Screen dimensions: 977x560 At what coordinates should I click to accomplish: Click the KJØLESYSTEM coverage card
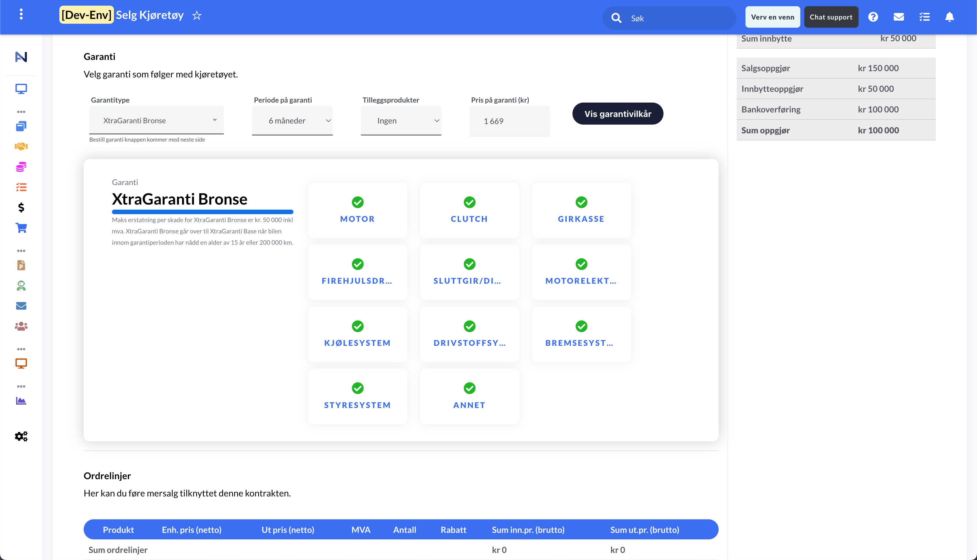tap(358, 334)
